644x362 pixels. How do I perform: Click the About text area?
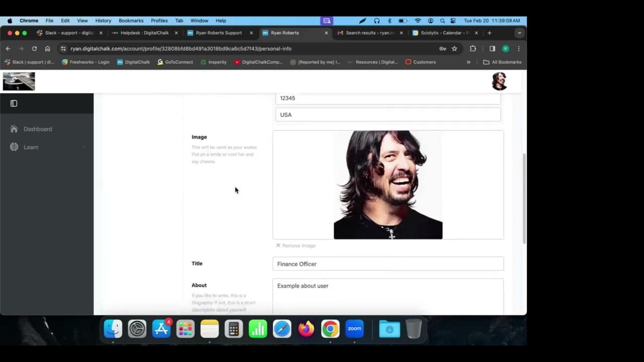[388, 297]
